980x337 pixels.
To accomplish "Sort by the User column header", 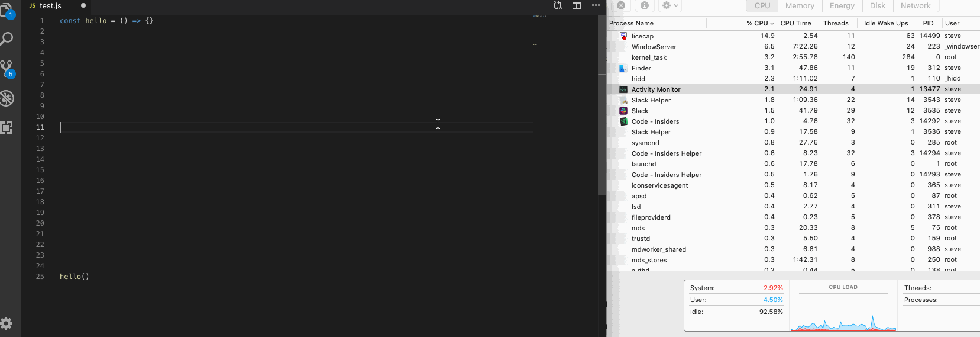I will 960,23.
